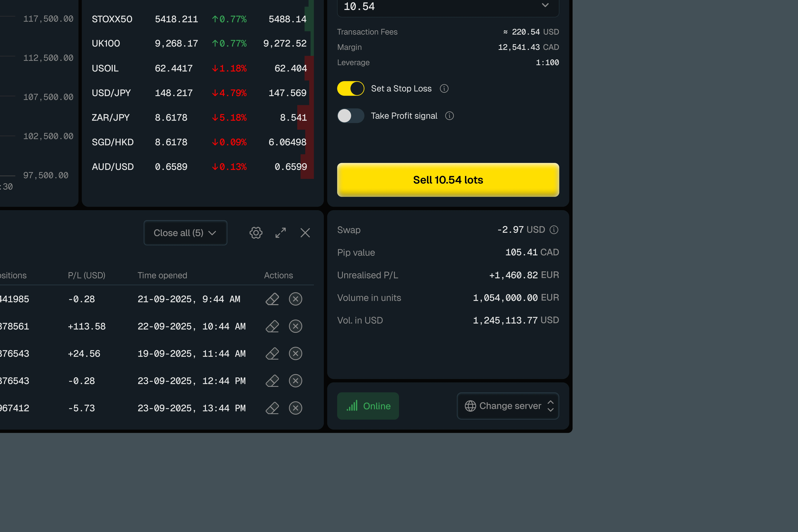798x532 pixels.
Task: Click the Online connection status button
Action: (x=368, y=406)
